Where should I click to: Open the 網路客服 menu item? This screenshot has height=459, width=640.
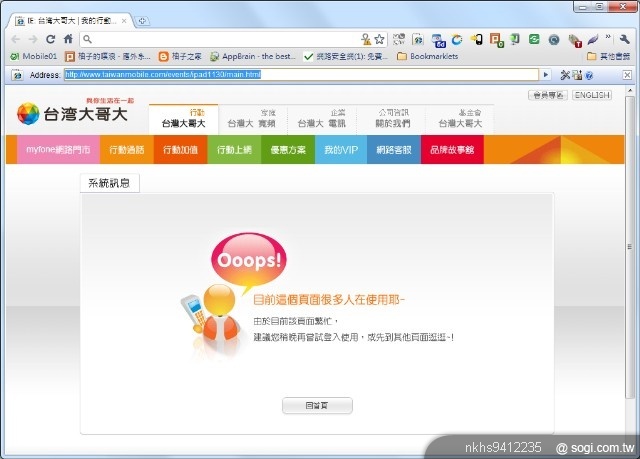pyautogui.click(x=394, y=150)
